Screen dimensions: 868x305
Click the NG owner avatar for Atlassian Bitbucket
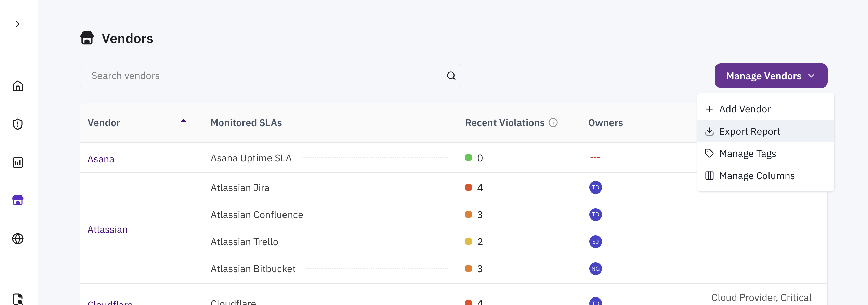tap(595, 269)
